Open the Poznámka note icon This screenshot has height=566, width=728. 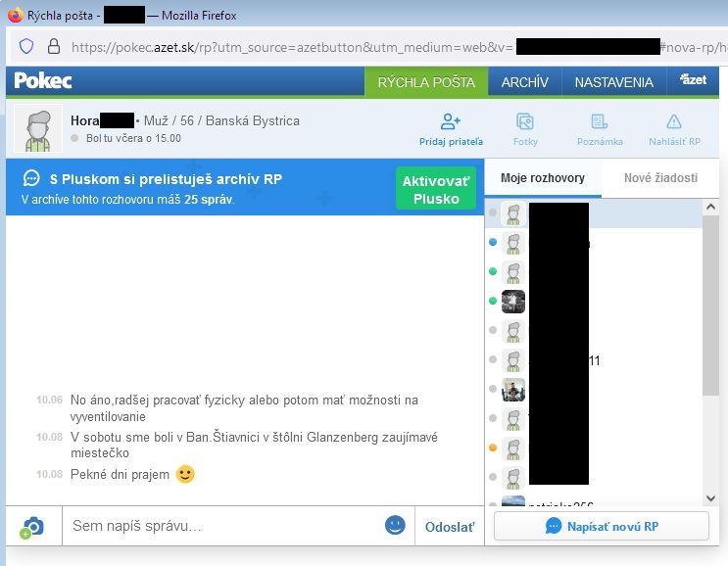pos(599,121)
